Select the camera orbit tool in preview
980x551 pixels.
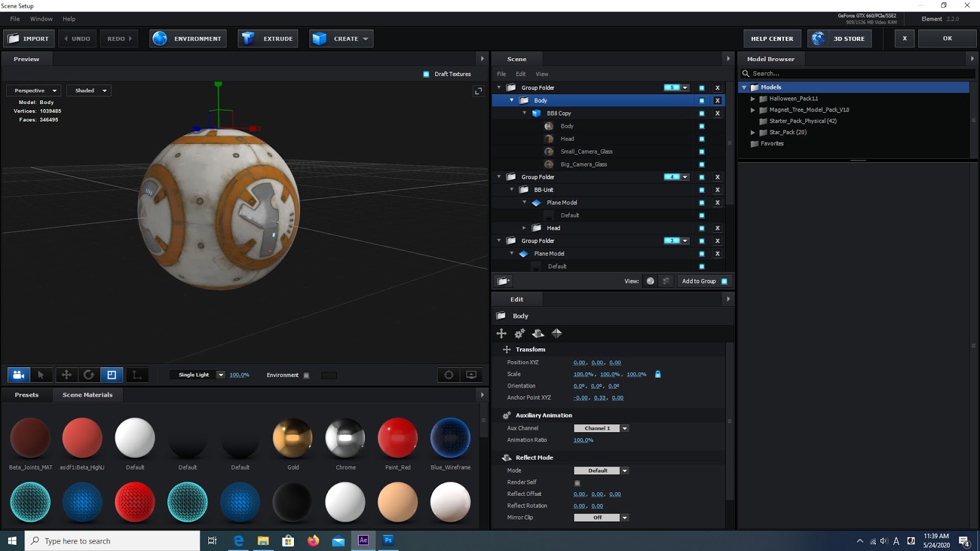(x=18, y=375)
